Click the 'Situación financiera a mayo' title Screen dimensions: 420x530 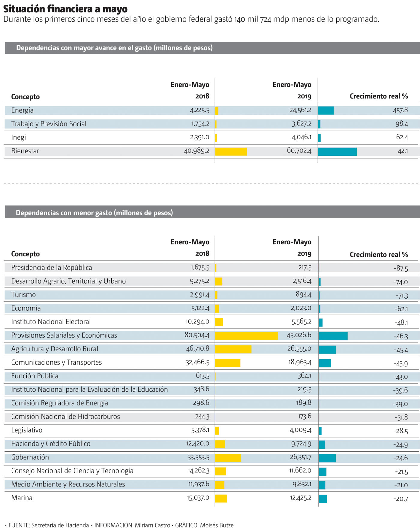[x=65, y=9]
